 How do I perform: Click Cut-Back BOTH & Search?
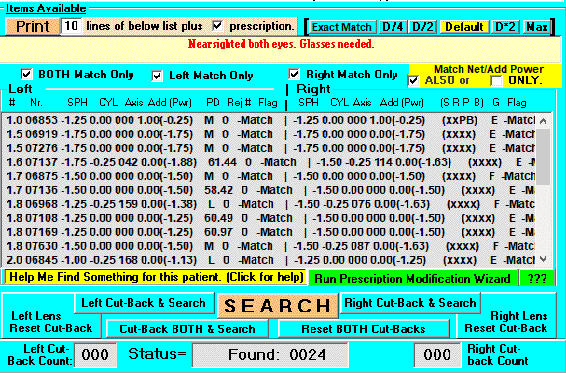click(187, 329)
